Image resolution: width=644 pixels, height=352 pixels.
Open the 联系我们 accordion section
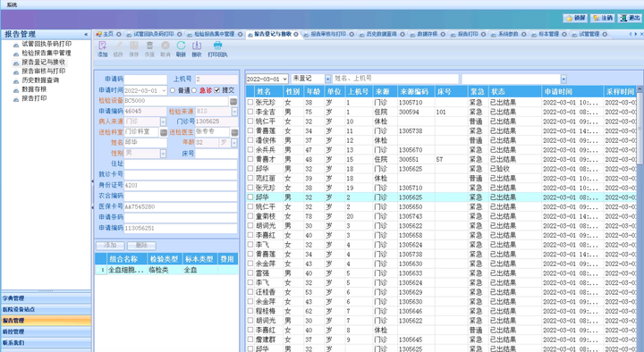[x=46, y=342]
